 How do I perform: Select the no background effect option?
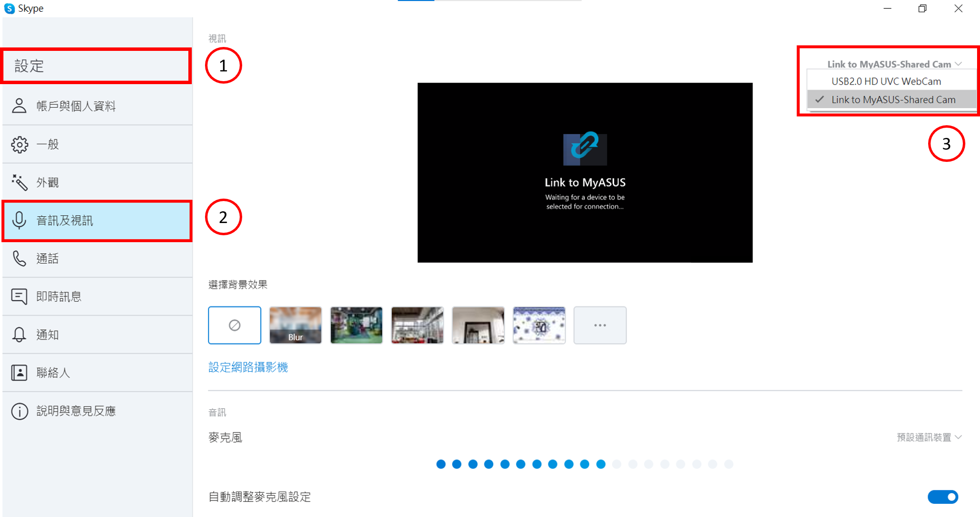(x=234, y=325)
